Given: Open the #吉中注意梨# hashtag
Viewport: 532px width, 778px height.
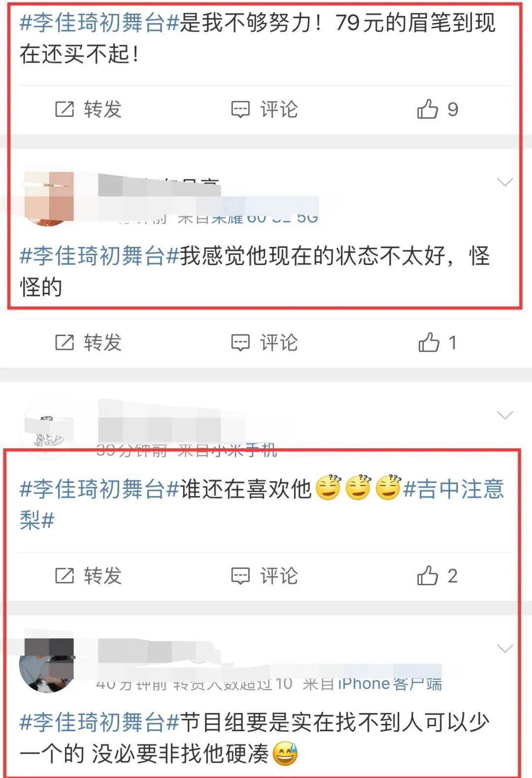Looking at the screenshot, I should (262, 504).
